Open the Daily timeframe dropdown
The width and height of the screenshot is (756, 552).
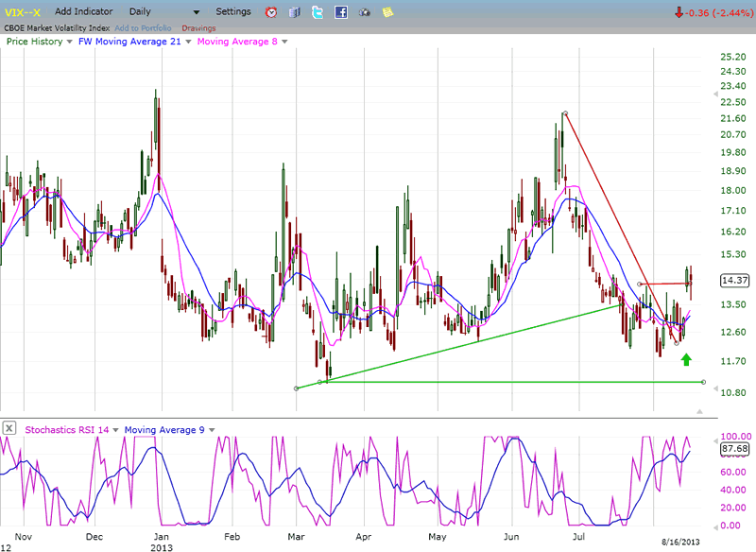(x=196, y=12)
